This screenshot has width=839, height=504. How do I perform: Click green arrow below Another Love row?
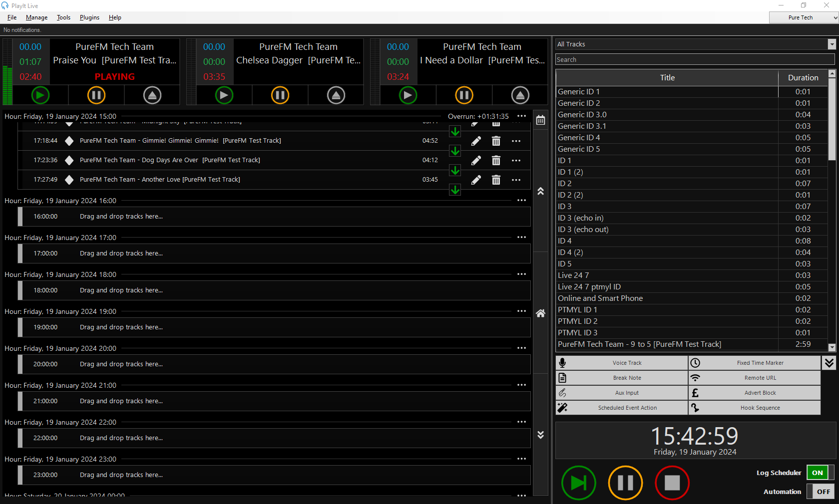[455, 190]
